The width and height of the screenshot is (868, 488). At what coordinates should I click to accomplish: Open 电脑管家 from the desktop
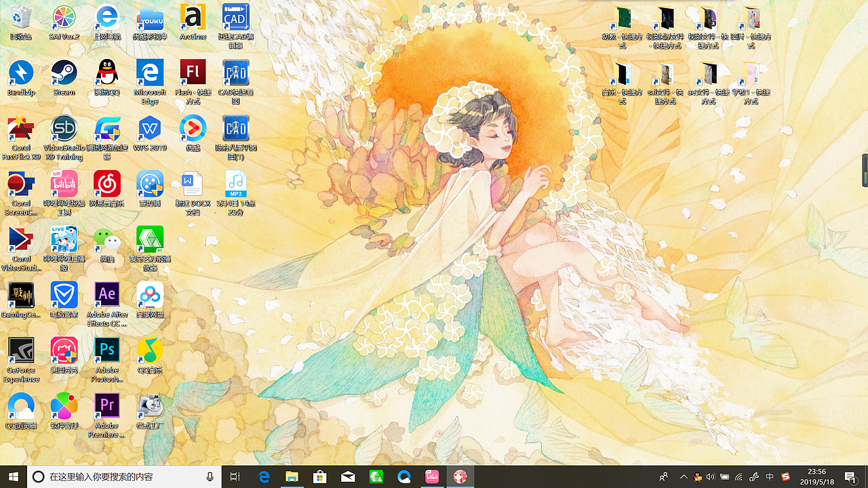(x=64, y=300)
